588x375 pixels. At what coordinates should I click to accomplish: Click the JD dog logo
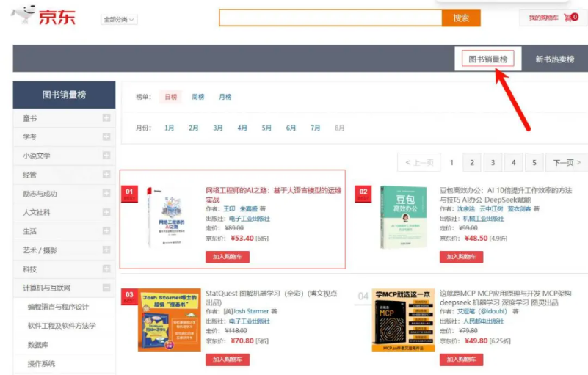[23, 15]
